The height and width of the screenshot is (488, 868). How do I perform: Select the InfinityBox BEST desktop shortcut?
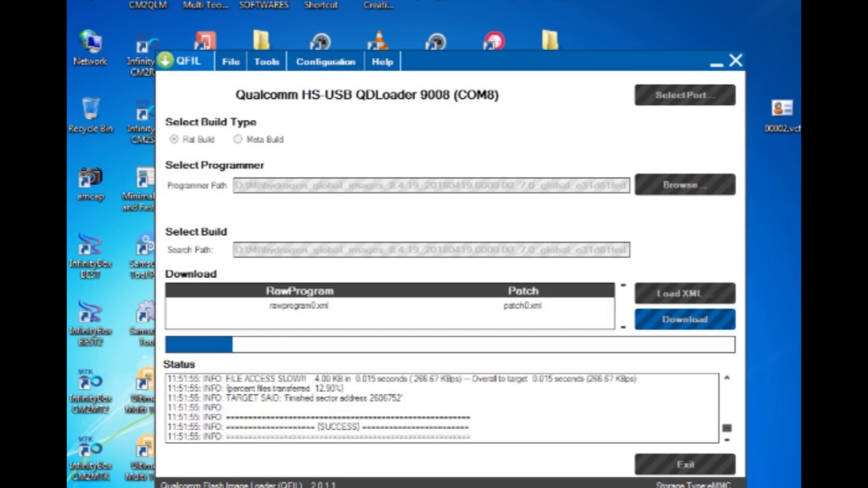click(90, 254)
